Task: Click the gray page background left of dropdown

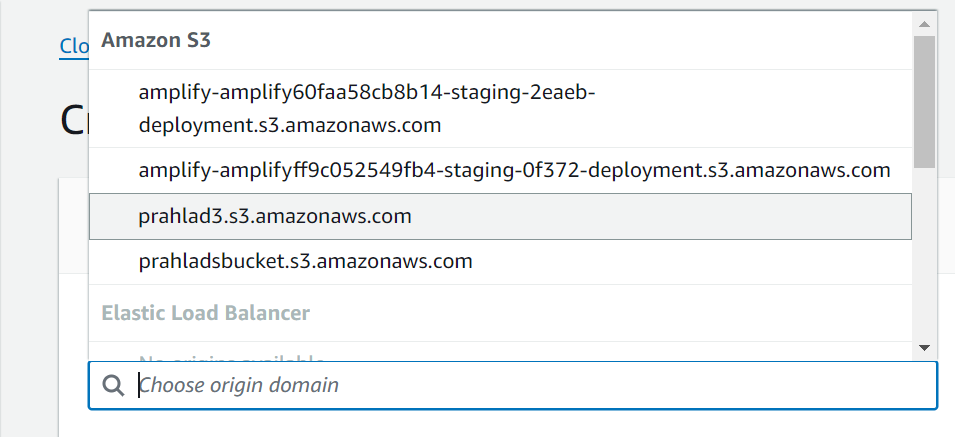Action: pos(30,250)
